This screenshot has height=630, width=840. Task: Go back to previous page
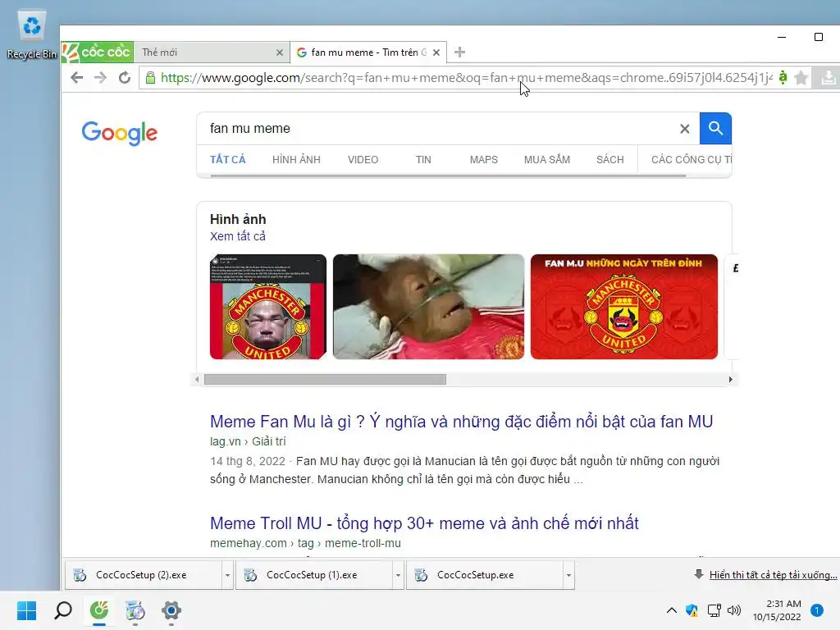pyautogui.click(x=76, y=78)
